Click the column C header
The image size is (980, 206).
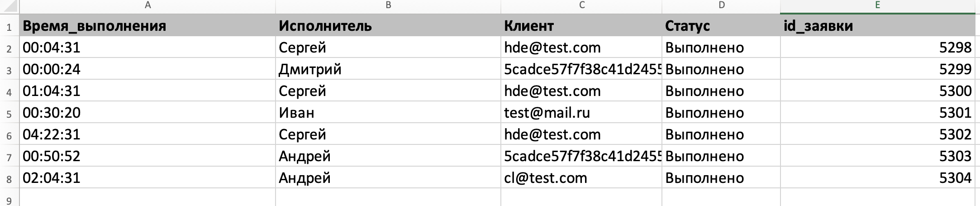581,5
